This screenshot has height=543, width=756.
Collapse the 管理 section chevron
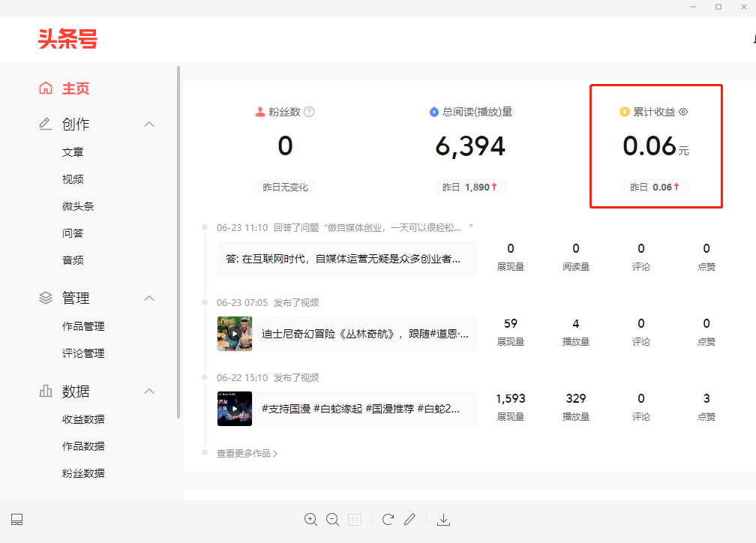[x=148, y=297]
